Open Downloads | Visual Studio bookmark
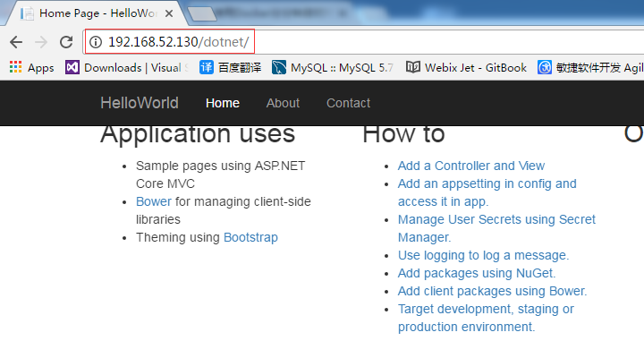Image resolution: width=644 pixels, height=358 pixels. coord(126,67)
